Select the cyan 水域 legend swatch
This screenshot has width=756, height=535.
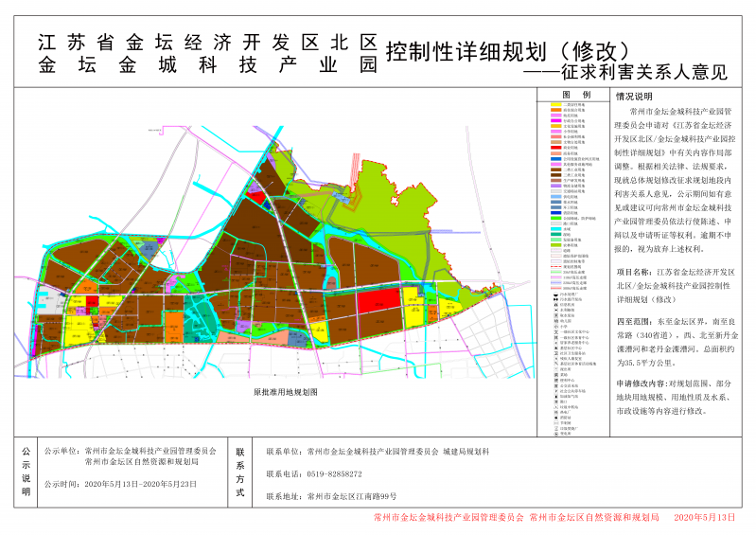click(x=556, y=228)
